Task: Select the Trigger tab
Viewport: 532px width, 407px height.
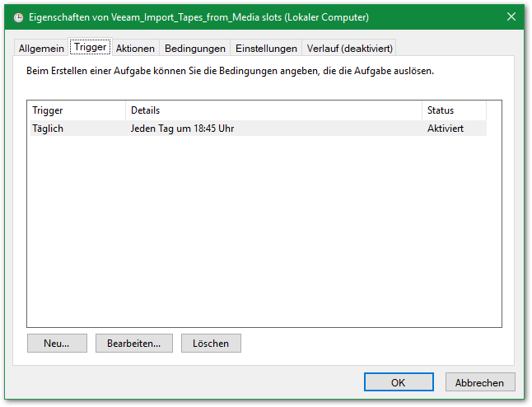Action: [91, 48]
